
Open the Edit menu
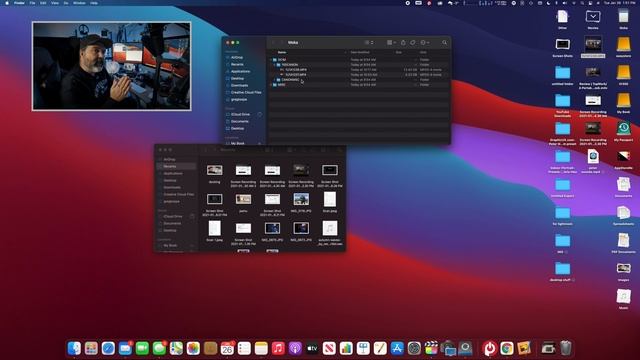(43, 3)
